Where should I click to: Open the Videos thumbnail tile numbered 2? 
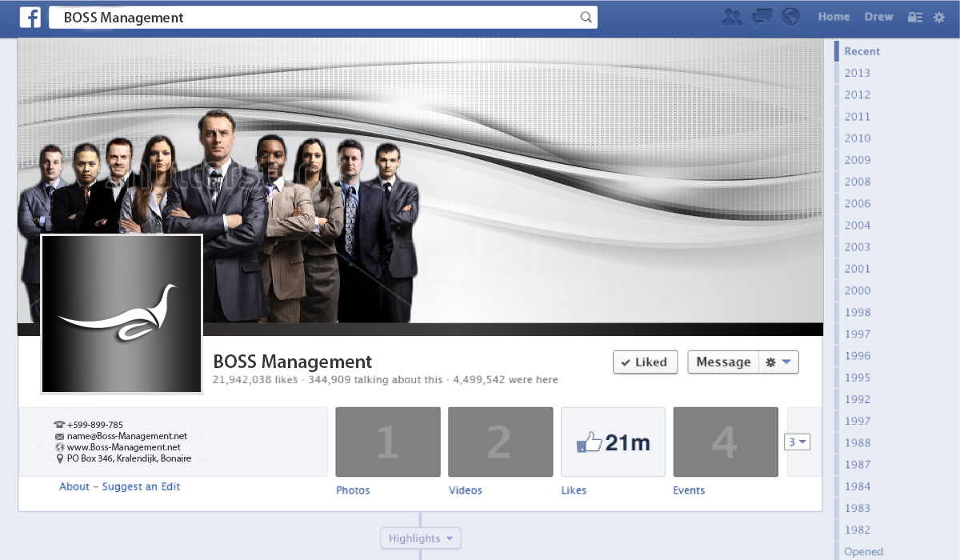[x=501, y=442]
